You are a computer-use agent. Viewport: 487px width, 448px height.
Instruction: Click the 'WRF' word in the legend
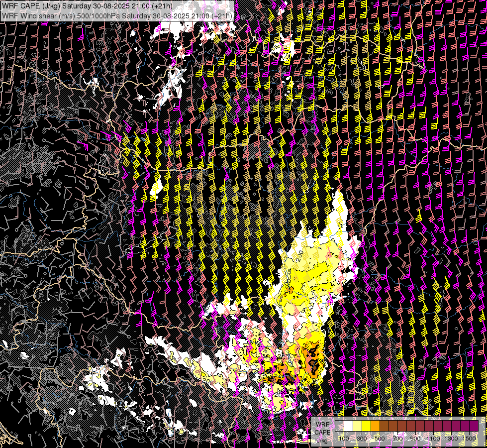pos(323,425)
